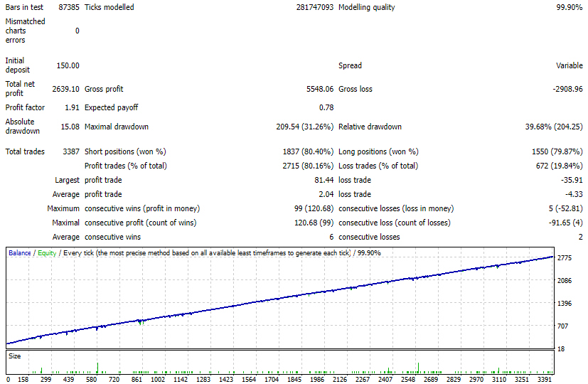Click the Ticks modelled value 281747093
The width and height of the screenshot is (588, 384).
pyautogui.click(x=315, y=7)
